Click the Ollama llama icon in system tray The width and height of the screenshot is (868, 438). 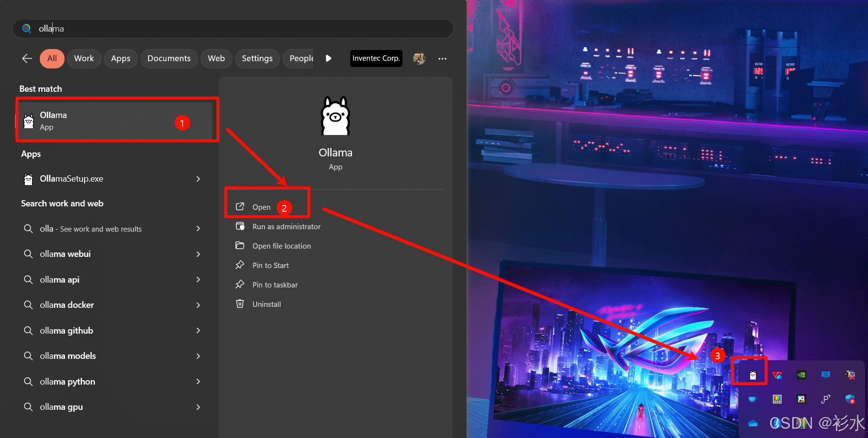(x=753, y=375)
